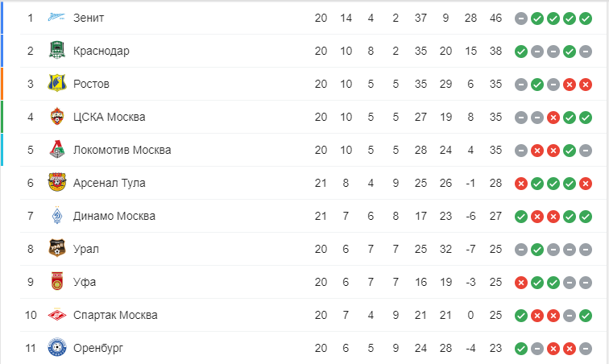The width and height of the screenshot is (609, 364).
Task: Select the ЦСКА Москва crest icon
Action: (x=57, y=116)
